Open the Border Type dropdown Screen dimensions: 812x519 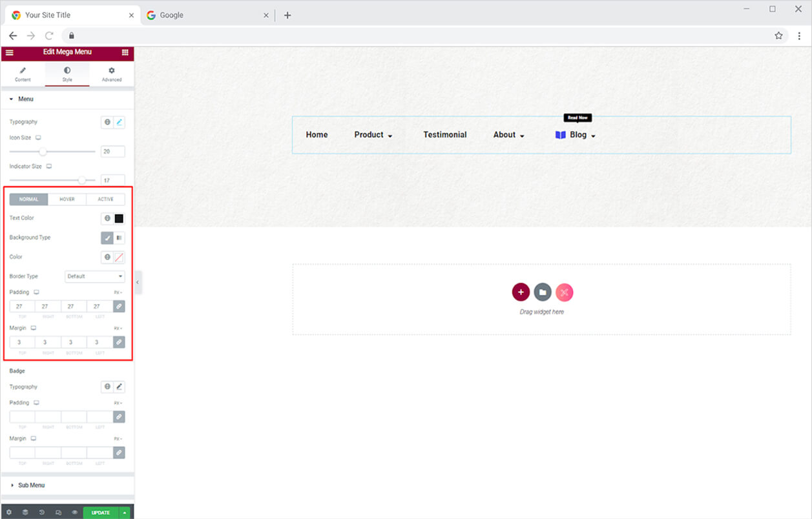(x=95, y=276)
